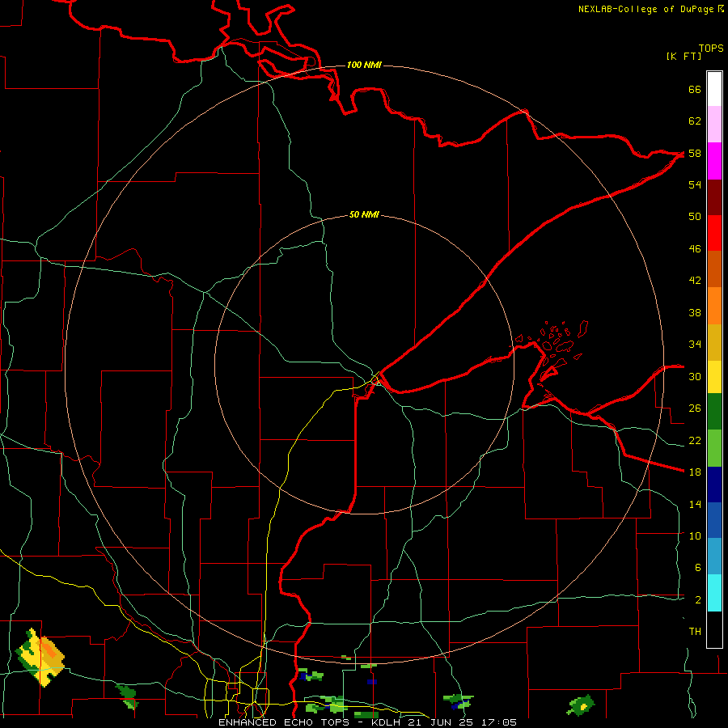Screen dimensions: 728x728
Task: Click the 18 legend value
Action: pos(695,472)
